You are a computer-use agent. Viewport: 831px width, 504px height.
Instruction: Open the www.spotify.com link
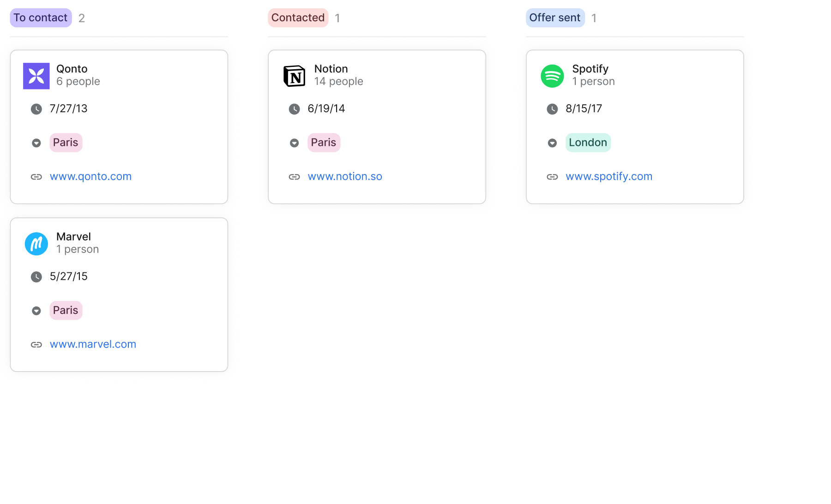point(609,176)
